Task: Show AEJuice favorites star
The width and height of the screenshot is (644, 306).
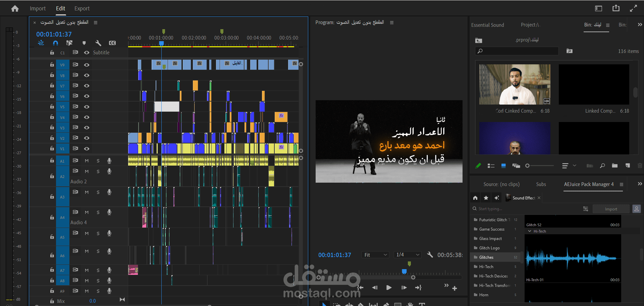Action: pyautogui.click(x=486, y=198)
